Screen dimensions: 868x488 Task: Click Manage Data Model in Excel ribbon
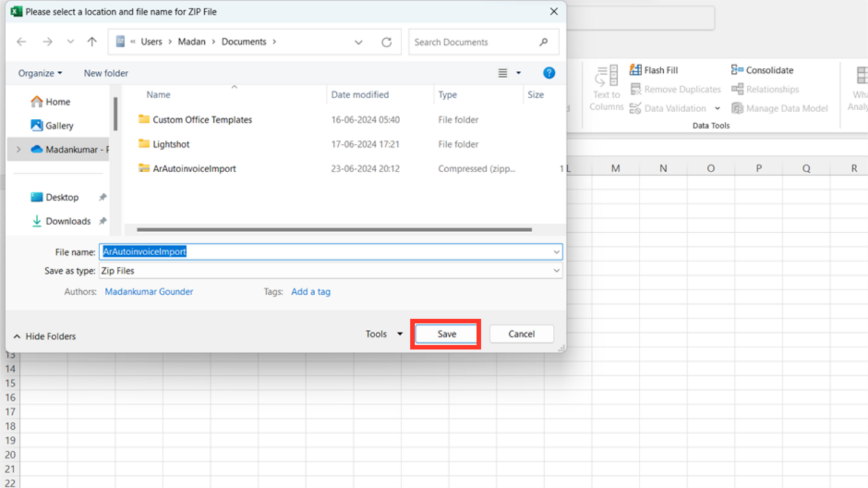780,109
